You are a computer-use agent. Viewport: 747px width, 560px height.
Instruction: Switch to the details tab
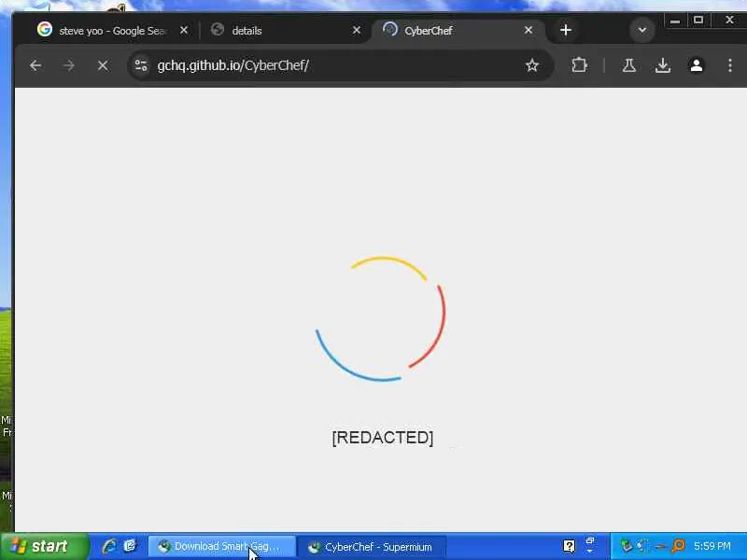pos(286,31)
